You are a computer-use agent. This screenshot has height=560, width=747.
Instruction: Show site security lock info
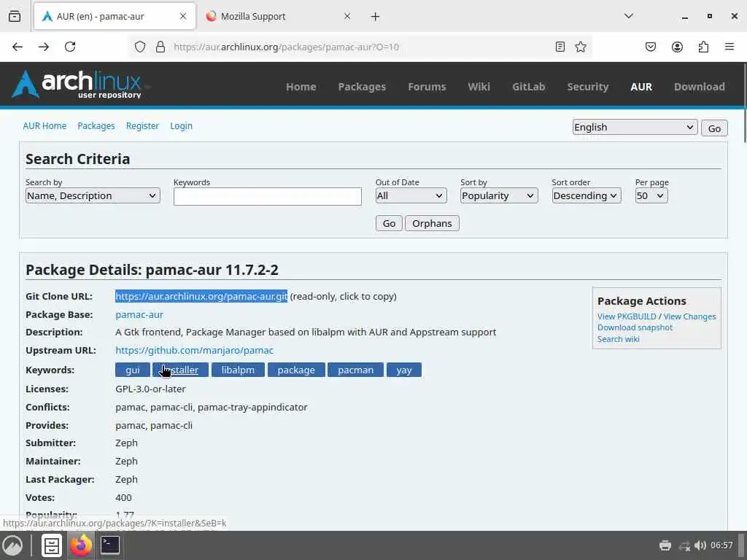[160, 47]
